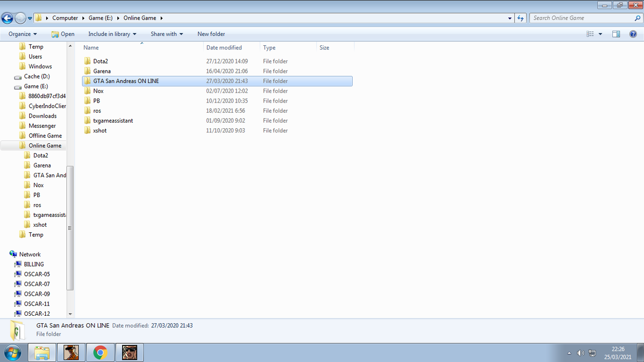The width and height of the screenshot is (644, 362).
Task: Open the Share with menu
Action: click(167, 34)
